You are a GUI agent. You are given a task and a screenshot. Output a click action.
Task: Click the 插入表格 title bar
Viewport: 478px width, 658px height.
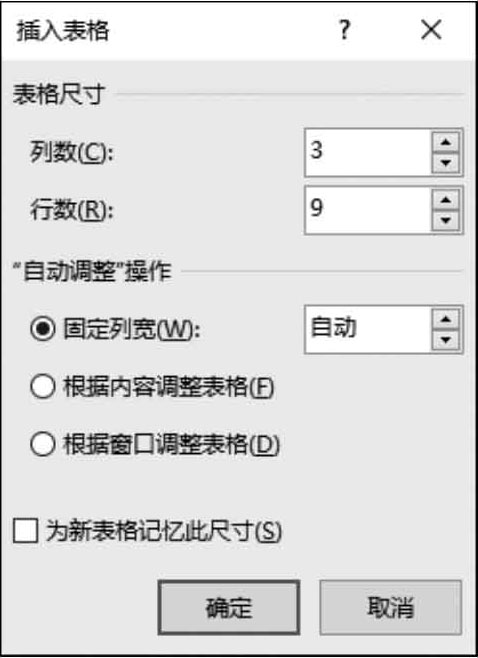pos(168,31)
